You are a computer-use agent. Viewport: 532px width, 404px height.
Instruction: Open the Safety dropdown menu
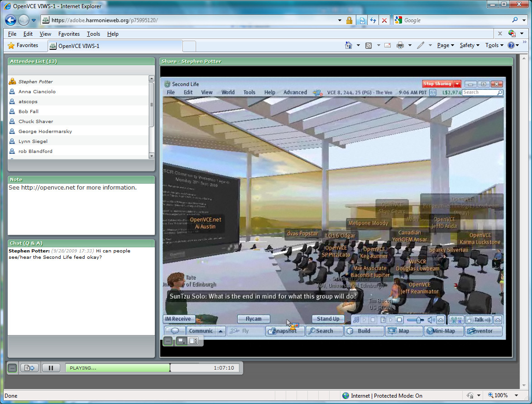coord(469,45)
